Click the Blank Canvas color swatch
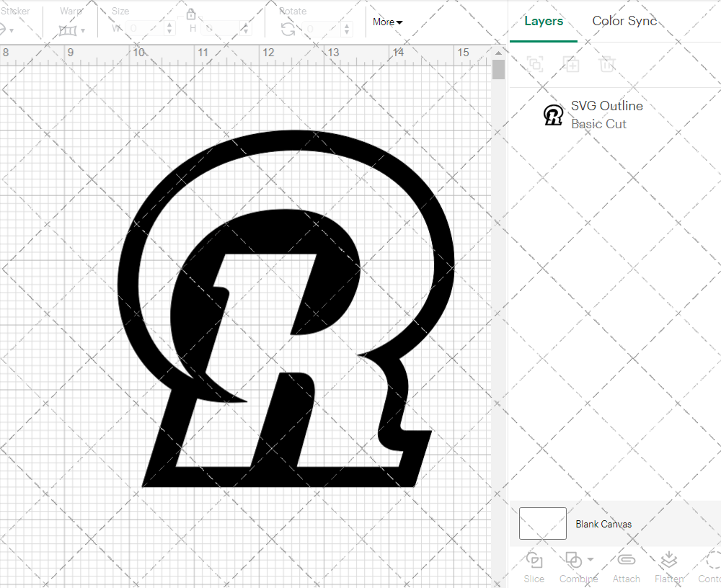Screen dimensions: 721x588 [542, 524]
